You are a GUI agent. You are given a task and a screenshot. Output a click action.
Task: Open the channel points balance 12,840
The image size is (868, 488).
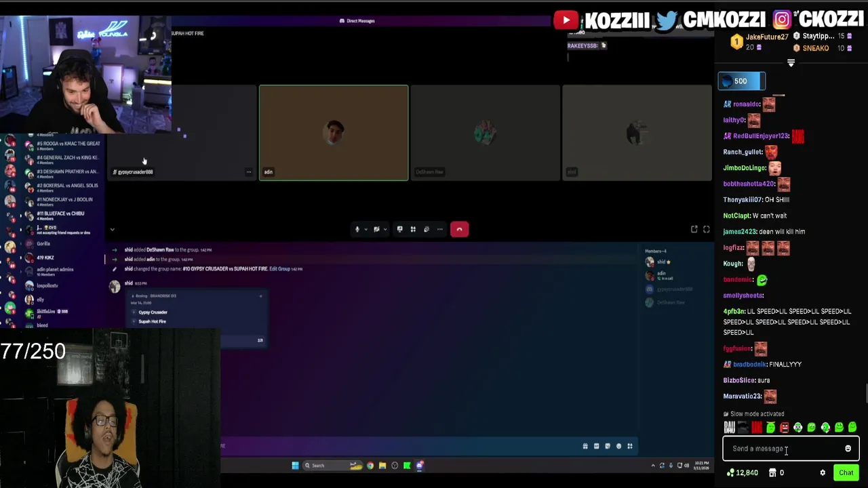[742, 473]
